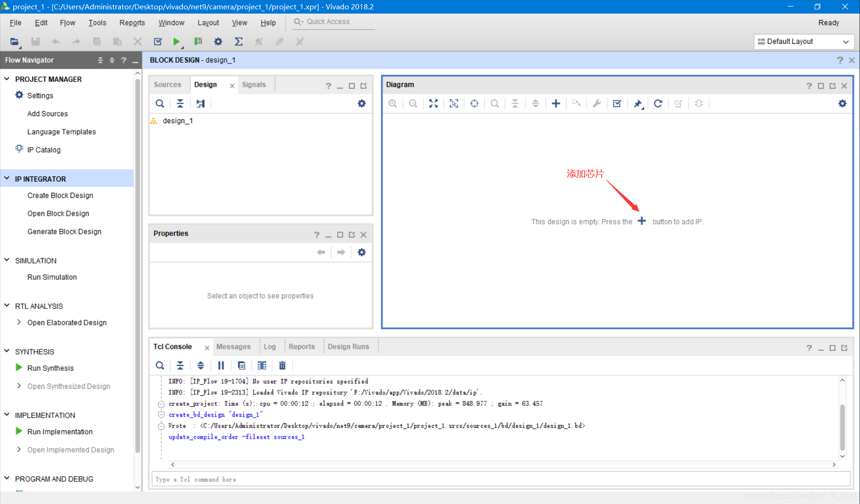
Task: Open the File menu
Action: (x=15, y=22)
